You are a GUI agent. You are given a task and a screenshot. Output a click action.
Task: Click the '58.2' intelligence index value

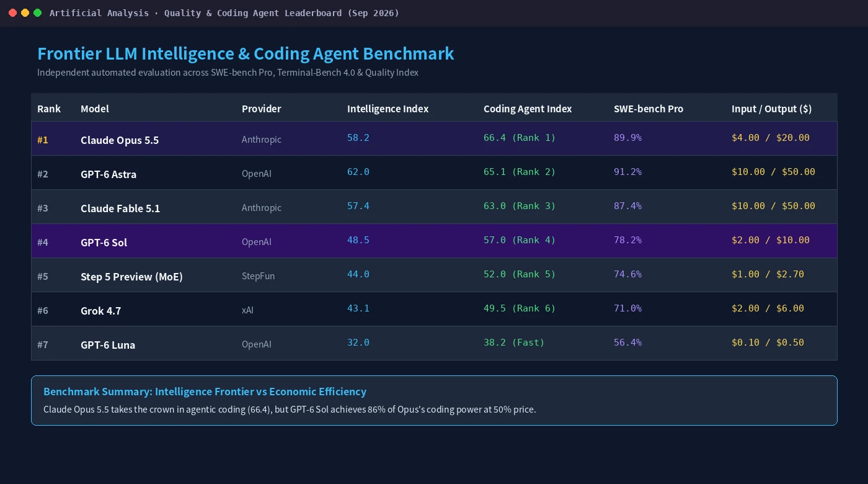[358, 138]
